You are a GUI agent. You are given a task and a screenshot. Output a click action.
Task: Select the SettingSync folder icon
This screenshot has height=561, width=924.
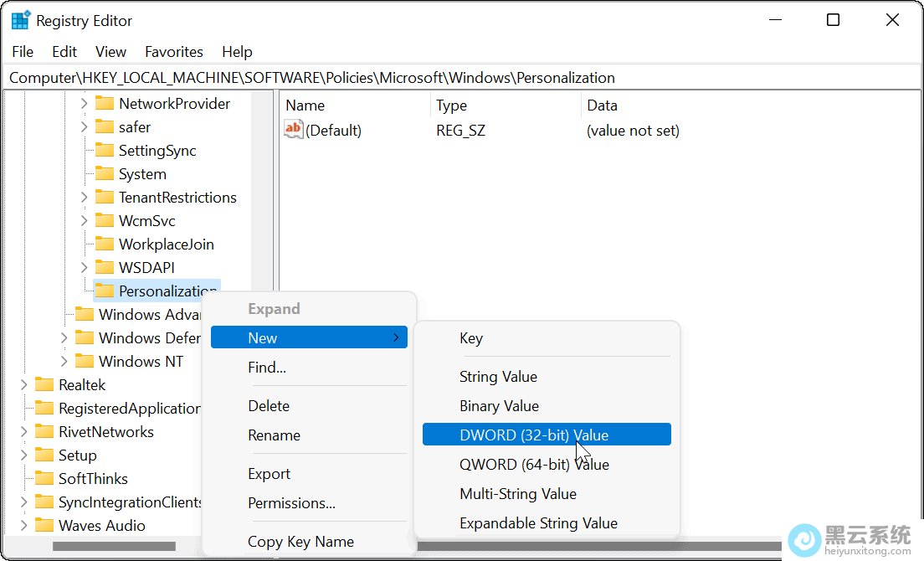tap(105, 151)
